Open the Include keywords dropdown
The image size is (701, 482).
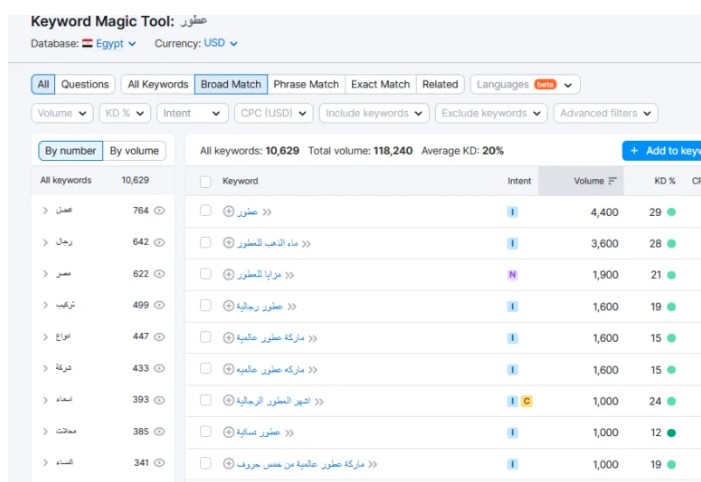[x=374, y=113]
